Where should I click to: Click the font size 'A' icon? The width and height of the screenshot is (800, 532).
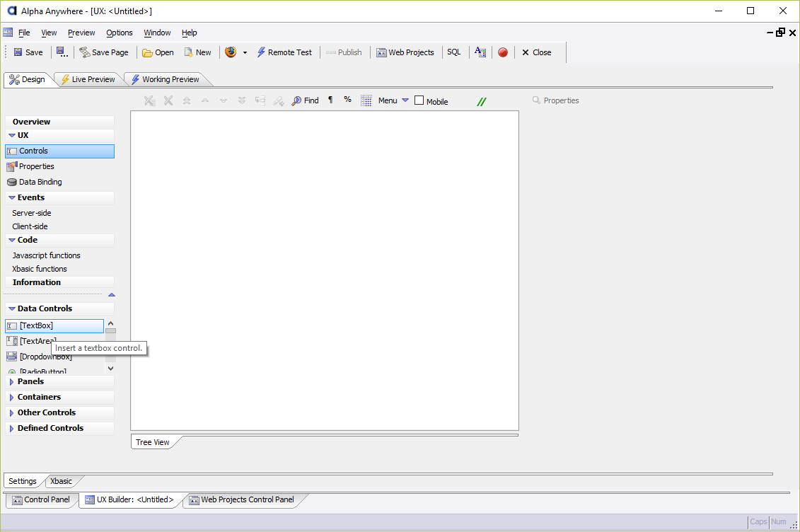pyautogui.click(x=480, y=52)
